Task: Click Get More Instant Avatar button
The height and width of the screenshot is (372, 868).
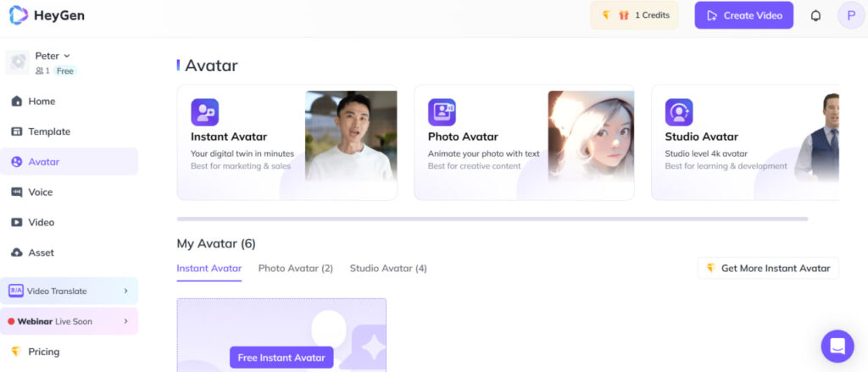Action: pos(768,268)
